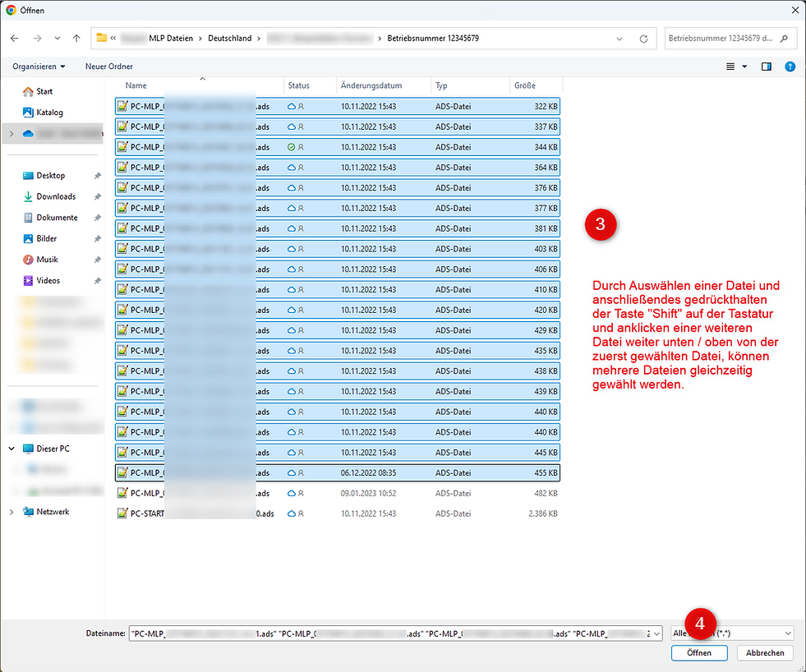Open Katalog in navigation pane
The width and height of the screenshot is (806, 672).
point(44,112)
